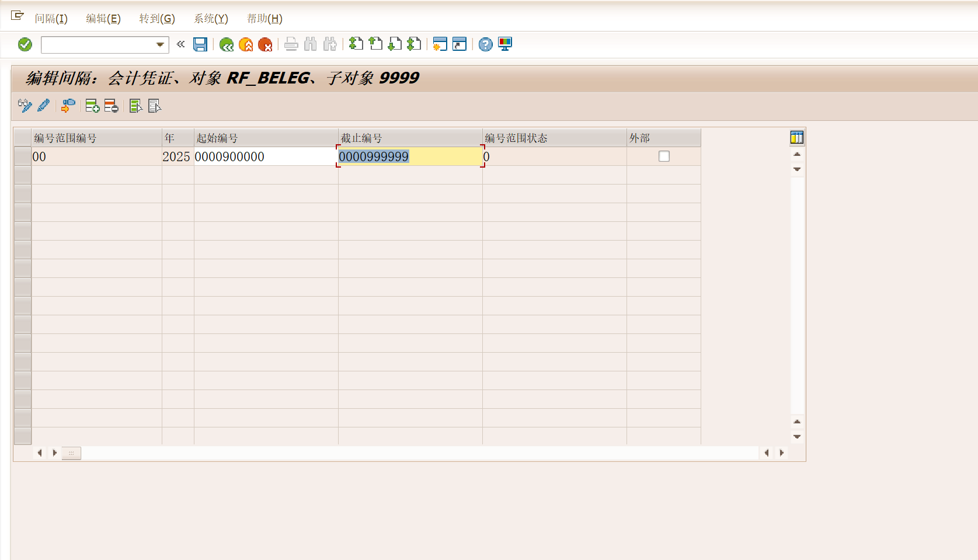Click the green Back arrow icon
The image size is (978, 560).
227,44
